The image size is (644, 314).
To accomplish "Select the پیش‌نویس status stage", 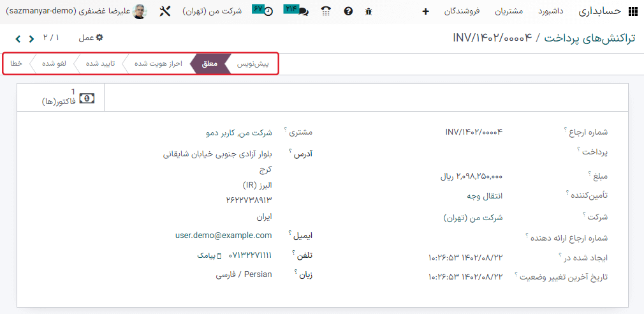I will 252,64.
